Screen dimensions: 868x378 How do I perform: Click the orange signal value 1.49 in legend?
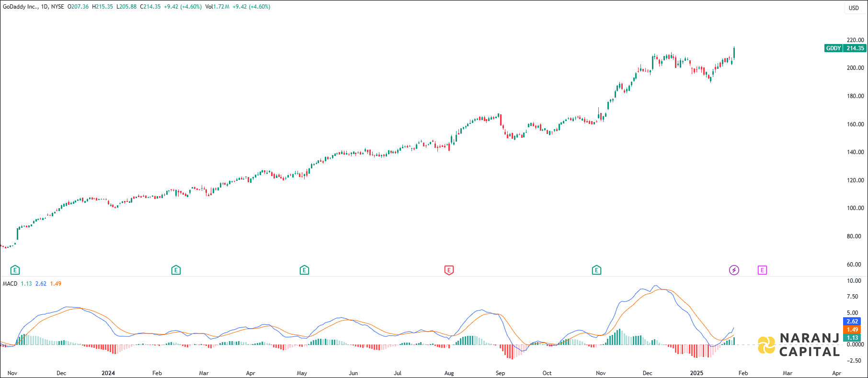point(56,284)
